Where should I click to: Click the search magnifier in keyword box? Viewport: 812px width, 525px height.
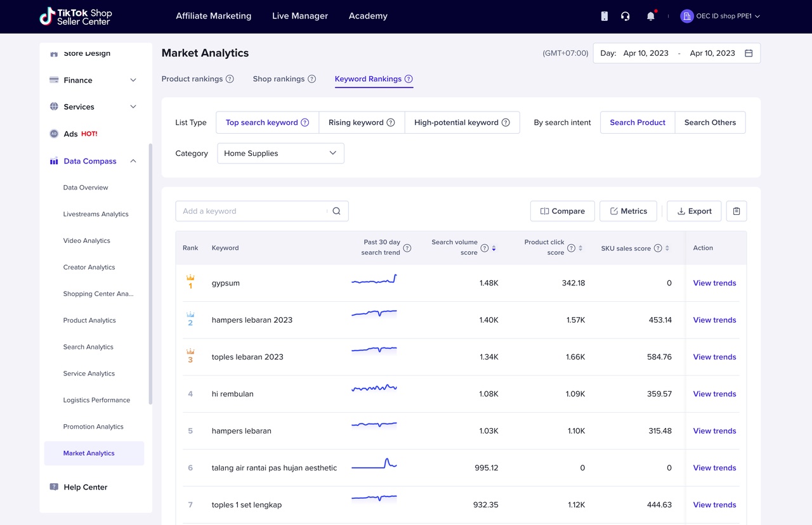336,211
